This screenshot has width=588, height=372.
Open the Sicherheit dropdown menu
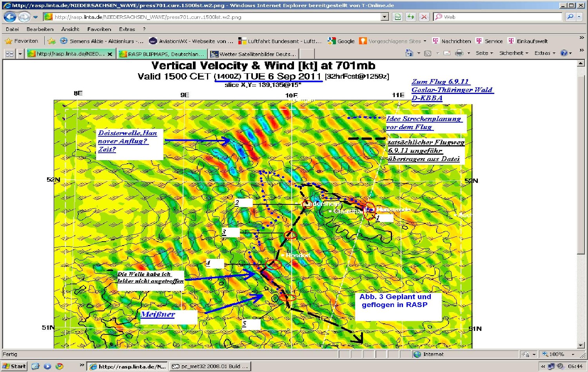[x=513, y=53]
